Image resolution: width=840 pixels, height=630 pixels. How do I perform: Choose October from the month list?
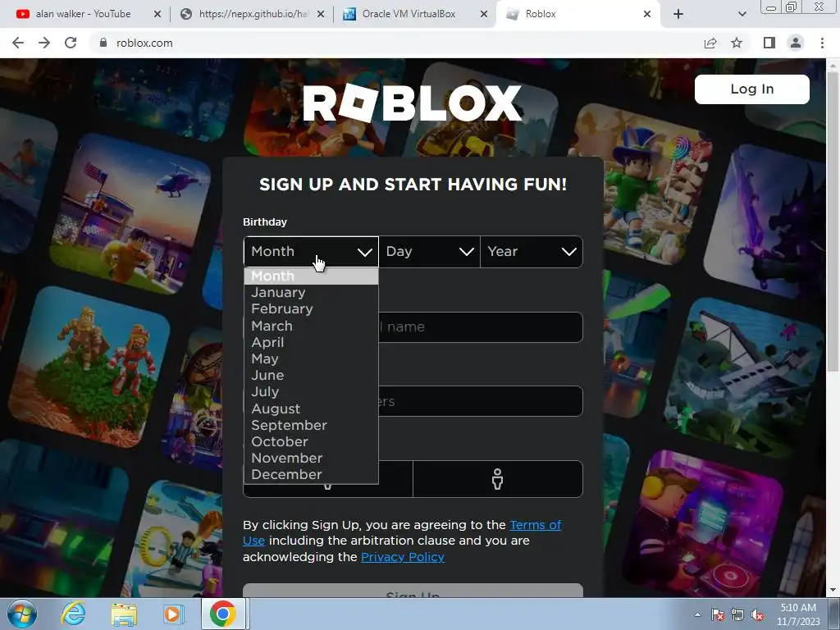311,442
